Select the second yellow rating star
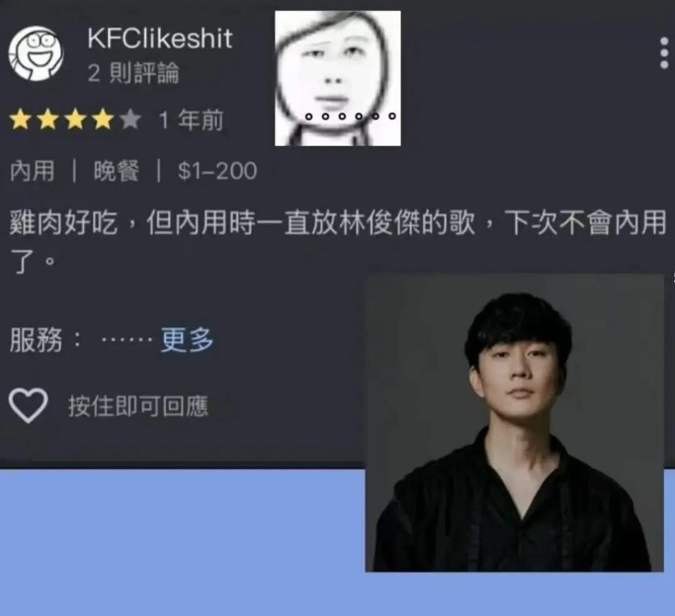The image size is (675, 616). (x=47, y=119)
